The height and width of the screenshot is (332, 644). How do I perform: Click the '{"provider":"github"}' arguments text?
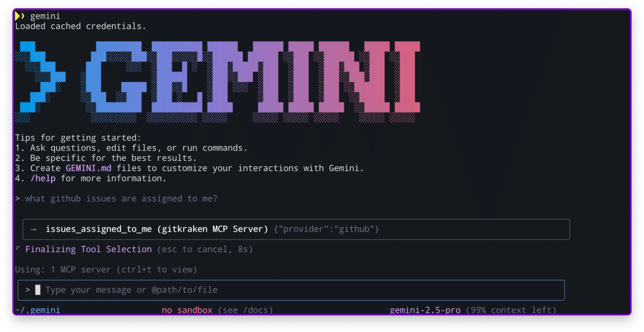coord(327,229)
